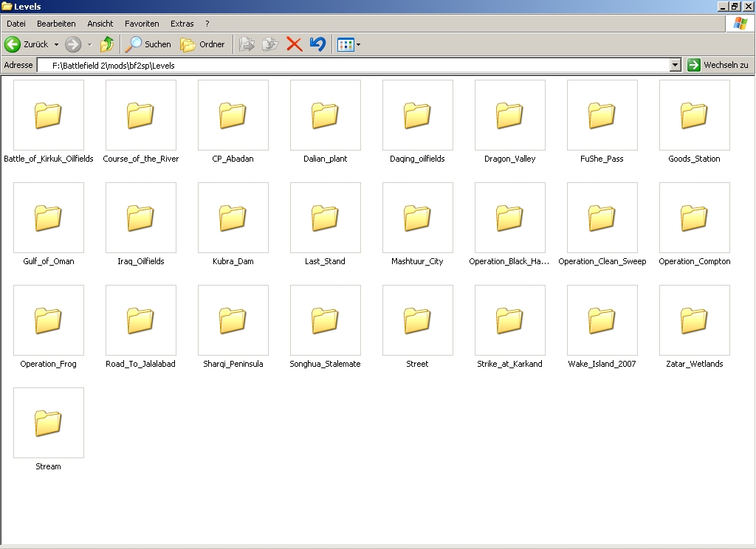Expand the address bar dropdown
Image resolution: width=756 pixels, height=549 pixels.
(x=675, y=65)
